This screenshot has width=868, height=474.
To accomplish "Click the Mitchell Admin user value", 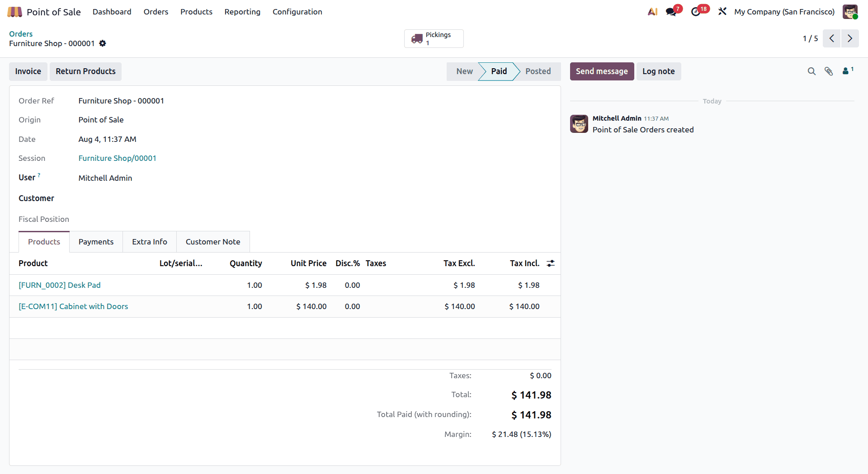I will click(x=105, y=178).
